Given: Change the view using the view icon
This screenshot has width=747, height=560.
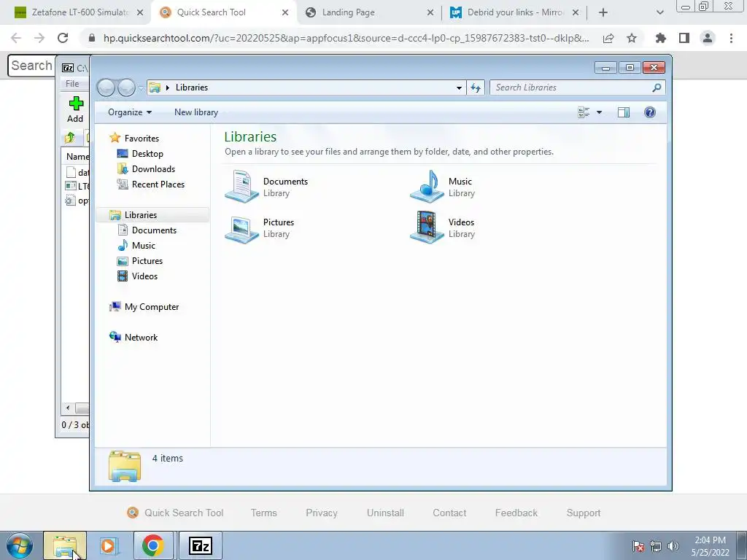Looking at the screenshot, I should 584,112.
